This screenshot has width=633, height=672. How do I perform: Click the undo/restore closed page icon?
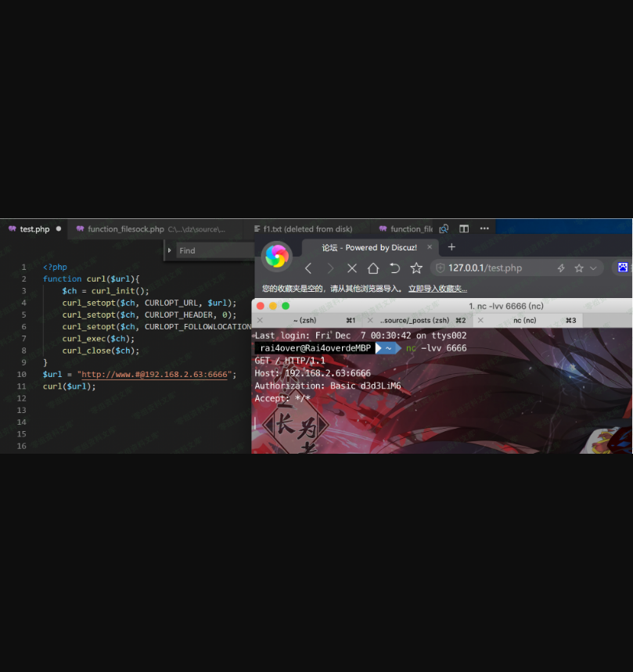[394, 268]
